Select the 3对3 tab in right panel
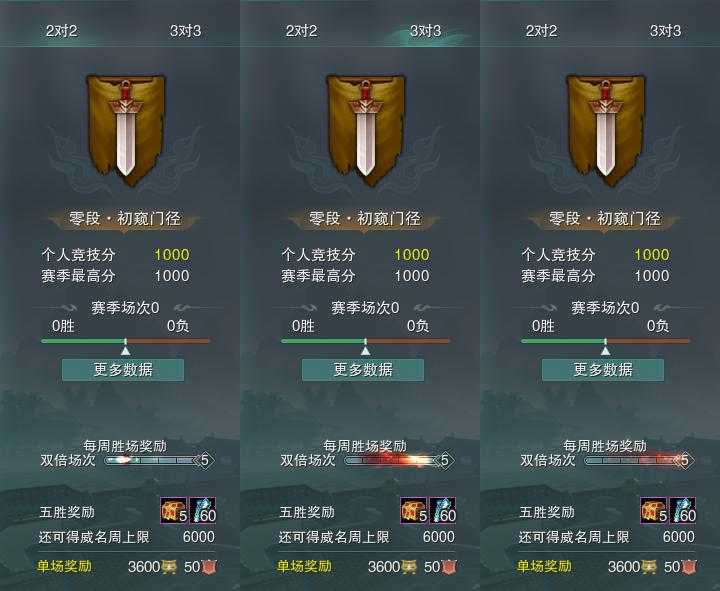 665,31
